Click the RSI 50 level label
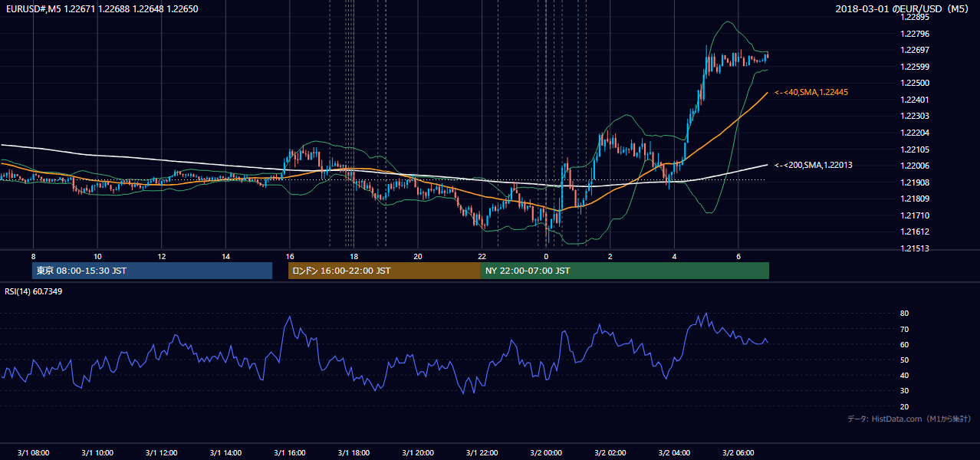 pos(904,360)
